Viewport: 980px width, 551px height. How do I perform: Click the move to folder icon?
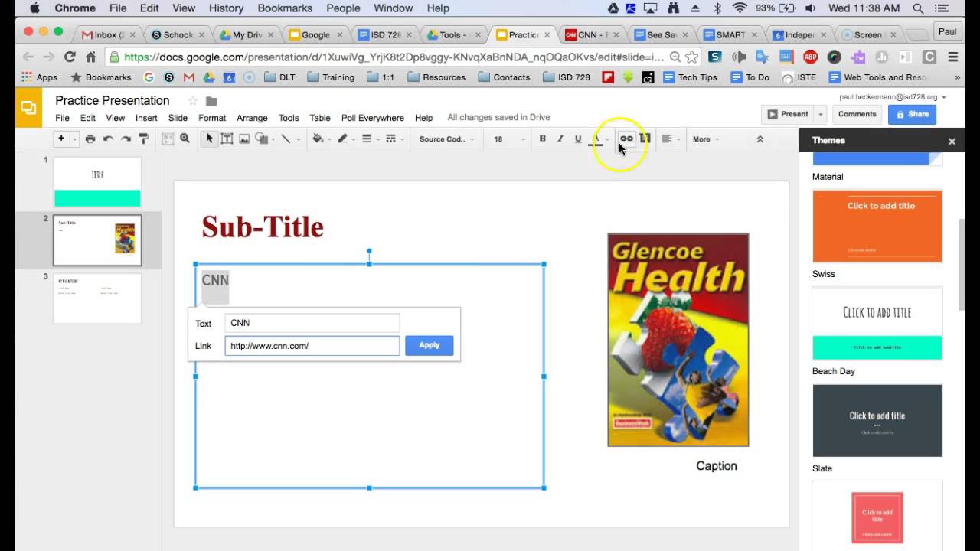211,101
